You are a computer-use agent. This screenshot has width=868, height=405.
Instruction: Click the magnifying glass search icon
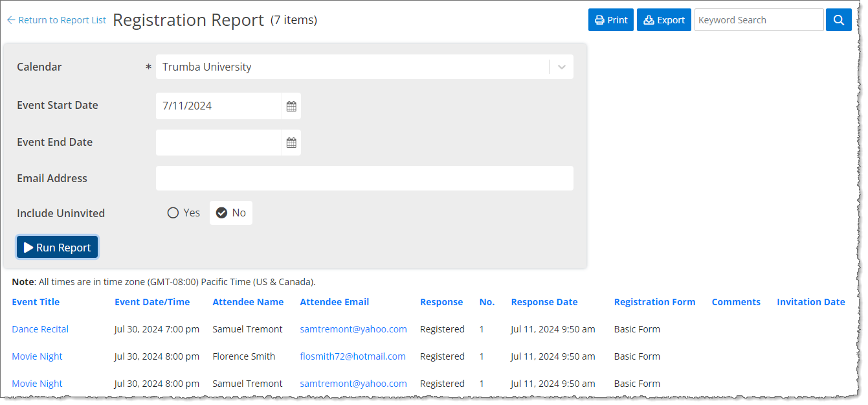coord(838,20)
